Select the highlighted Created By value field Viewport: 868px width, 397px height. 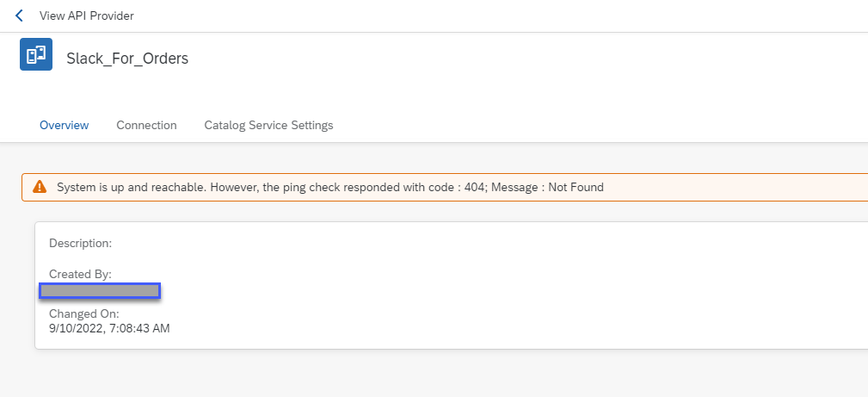(x=100, y=291)
